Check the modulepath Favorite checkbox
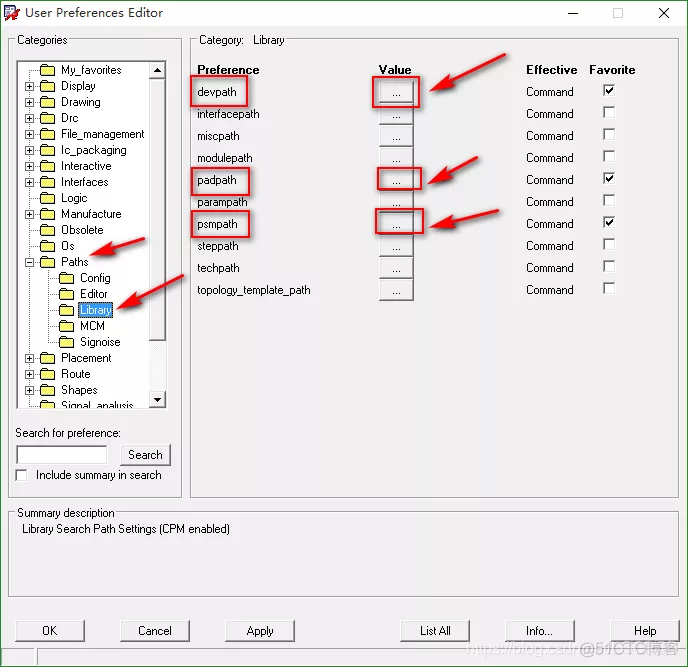The image size is (688, 667). click(x=609, y=157)
